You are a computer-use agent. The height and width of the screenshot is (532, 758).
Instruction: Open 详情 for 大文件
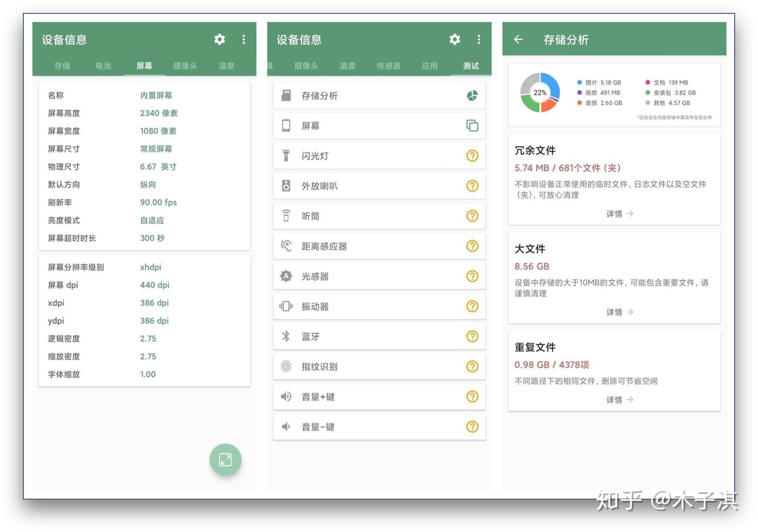(620, 312)
